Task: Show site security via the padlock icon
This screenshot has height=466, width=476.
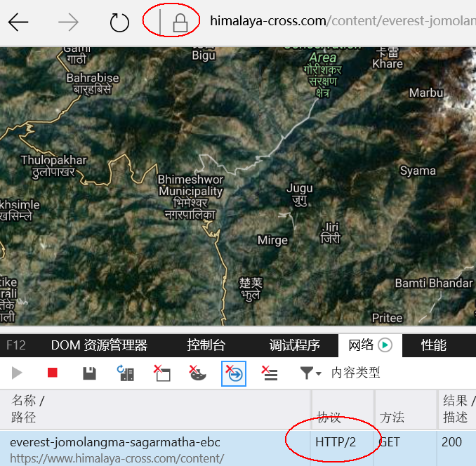Action: 180,22
